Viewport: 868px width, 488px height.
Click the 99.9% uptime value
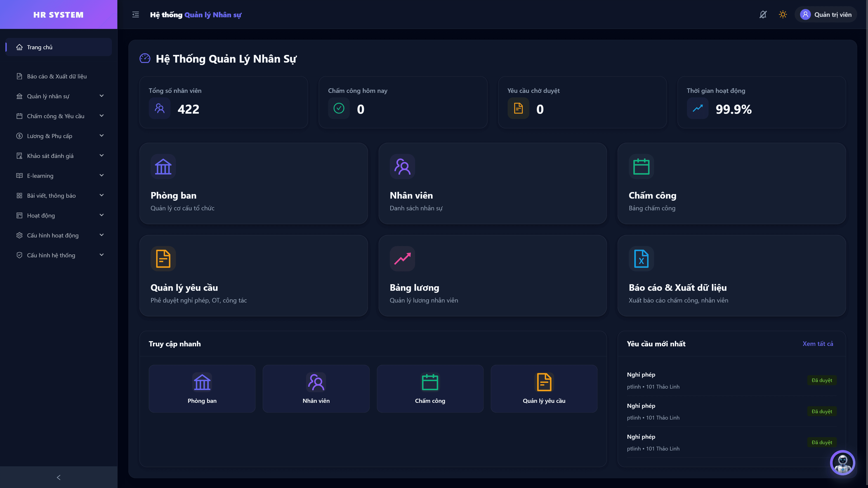click(734, 109)
